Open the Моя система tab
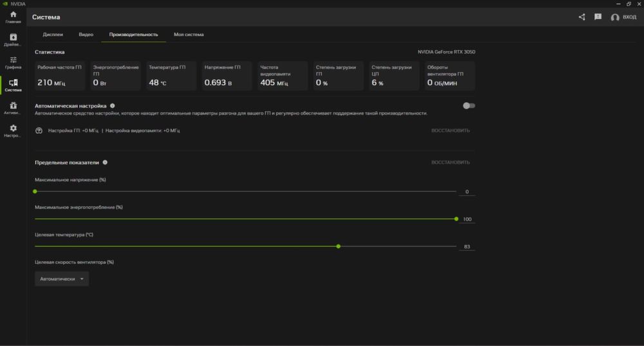 [189, 34]
